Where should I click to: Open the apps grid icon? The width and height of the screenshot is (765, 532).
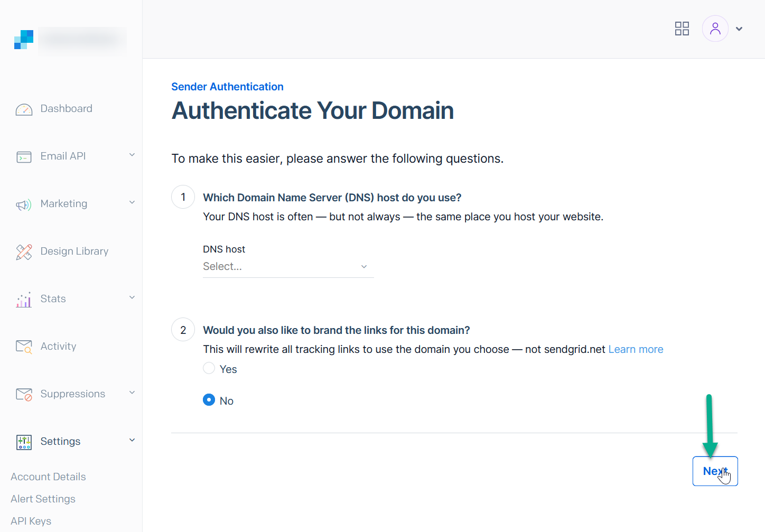[x=682, y=29]
